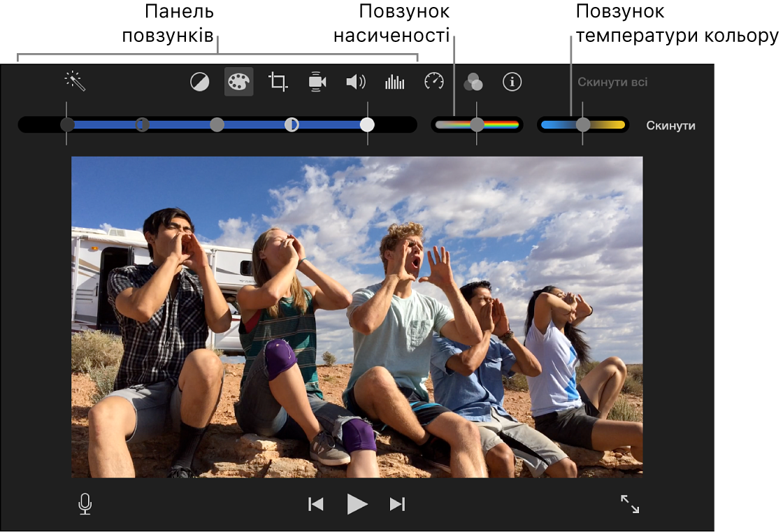The image size is (783, 532).
Task: Skip to the previous clip
Action: pyautogui.click(x=316, y=504)
